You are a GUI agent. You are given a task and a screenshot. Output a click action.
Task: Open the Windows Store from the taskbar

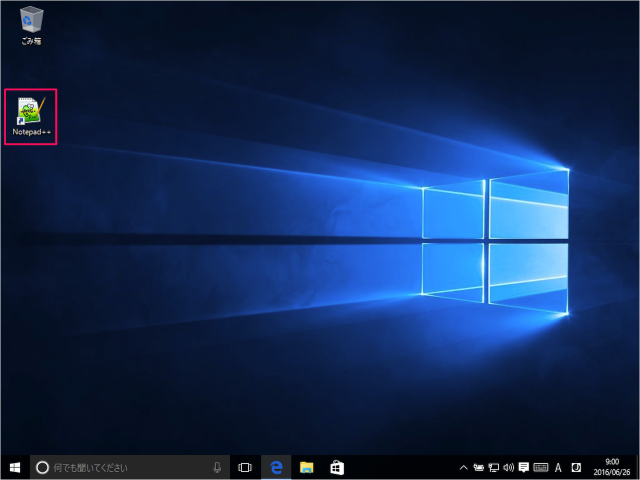[x=337, y=467]
